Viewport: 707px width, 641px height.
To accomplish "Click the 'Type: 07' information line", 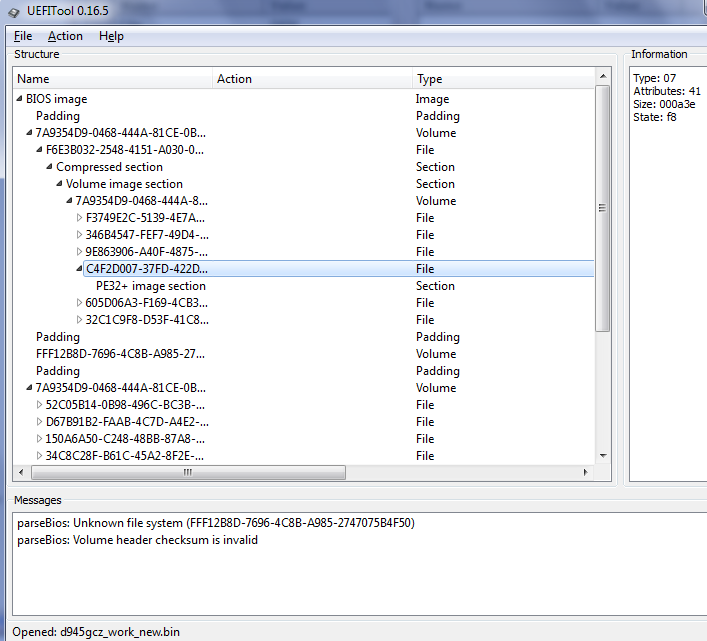I will pos(654,78).
